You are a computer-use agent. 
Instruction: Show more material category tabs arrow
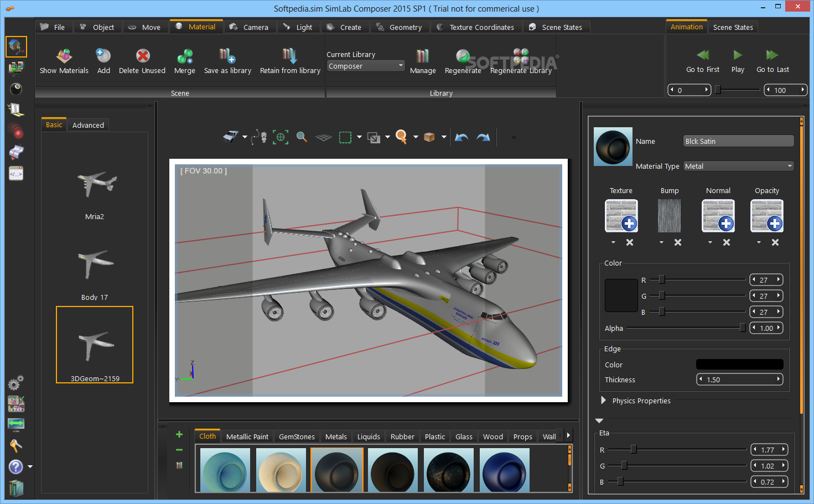(x=568, y=435)
